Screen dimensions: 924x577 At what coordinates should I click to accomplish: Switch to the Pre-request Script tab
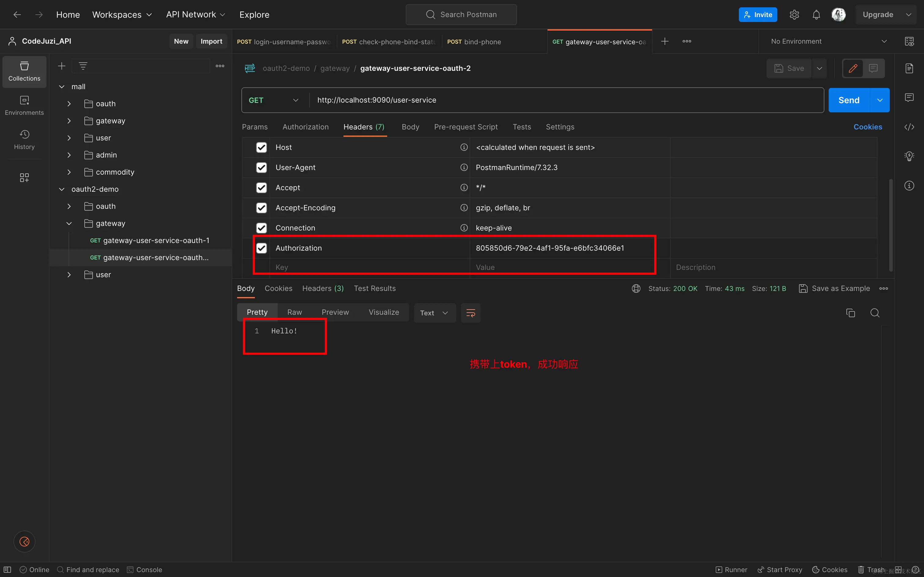pos(465,127)
